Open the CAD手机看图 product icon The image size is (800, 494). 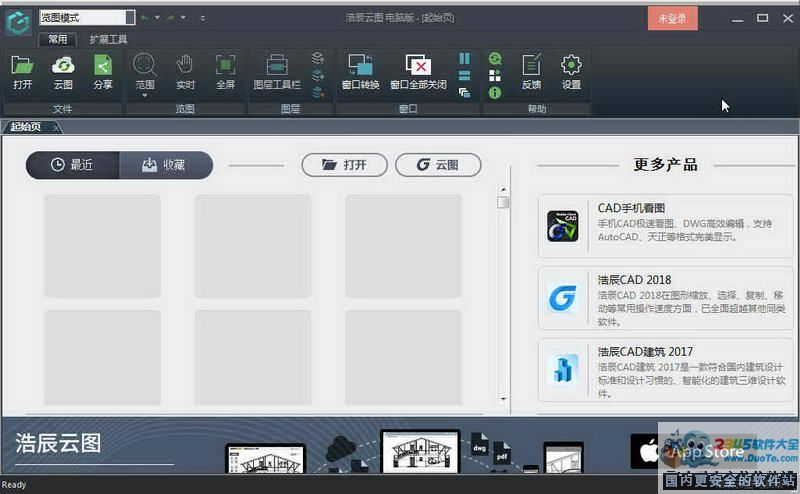click(x=562, y=226)
